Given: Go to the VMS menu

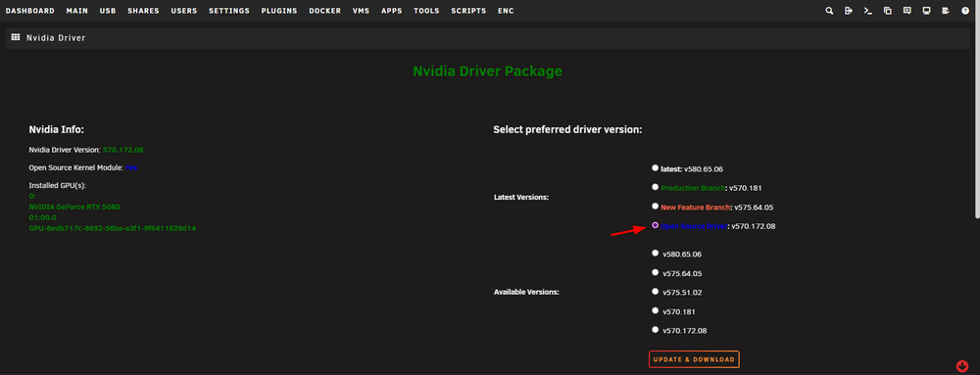Looking at the screenshot, I should point(362,11).
